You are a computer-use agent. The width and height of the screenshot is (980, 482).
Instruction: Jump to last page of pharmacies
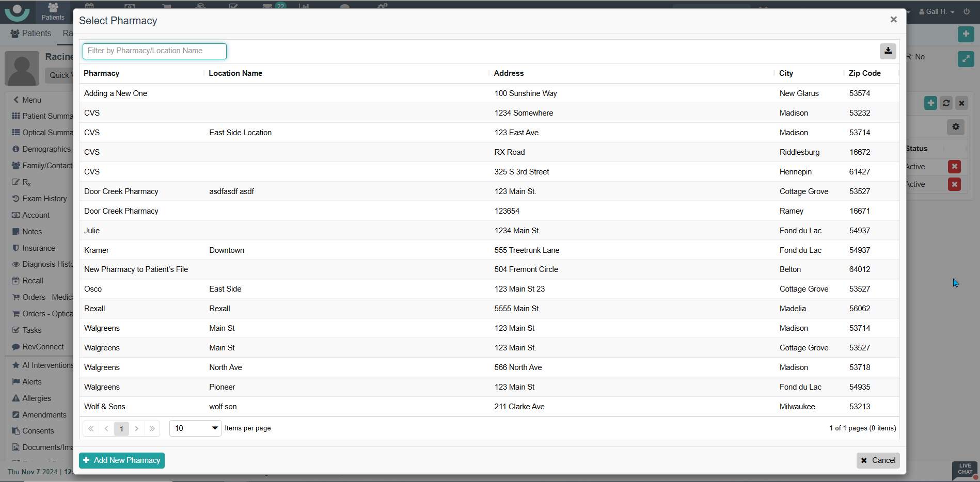tap(152, 428)
